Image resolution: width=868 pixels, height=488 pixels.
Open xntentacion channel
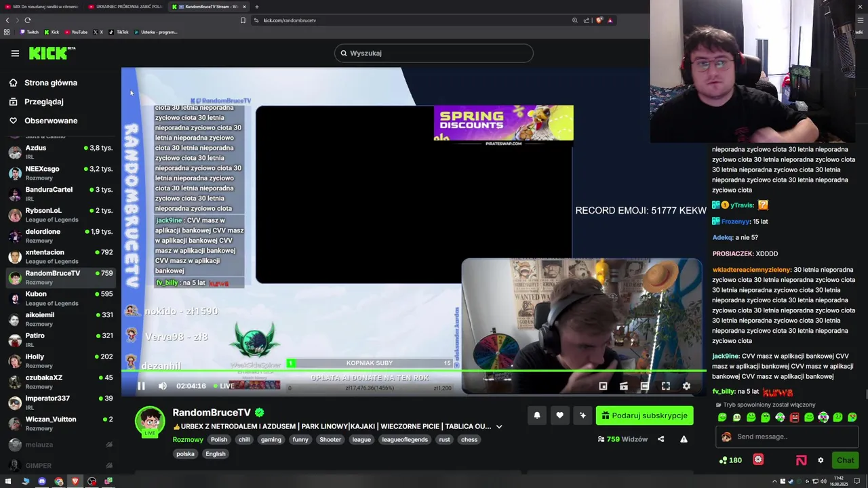(60, 257)
